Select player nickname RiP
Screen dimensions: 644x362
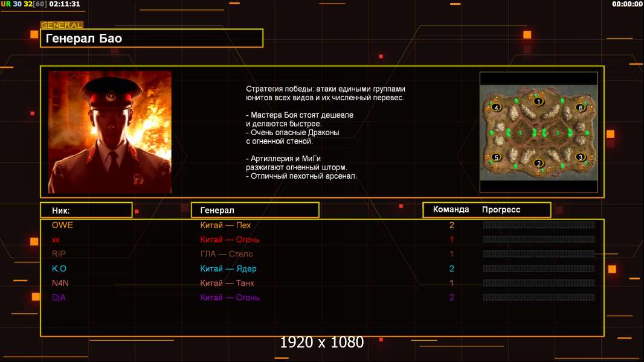point(59,254)
